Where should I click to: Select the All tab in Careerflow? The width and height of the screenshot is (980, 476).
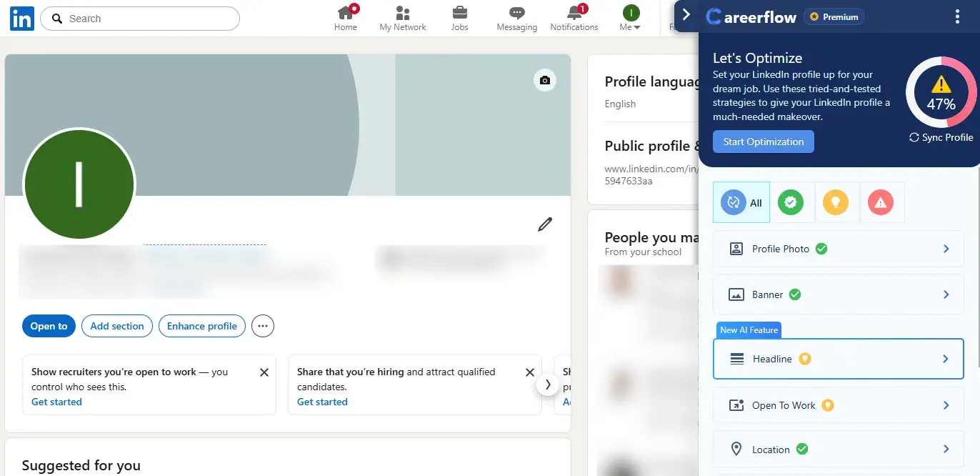pyautogui.click(x=741, y=202)
